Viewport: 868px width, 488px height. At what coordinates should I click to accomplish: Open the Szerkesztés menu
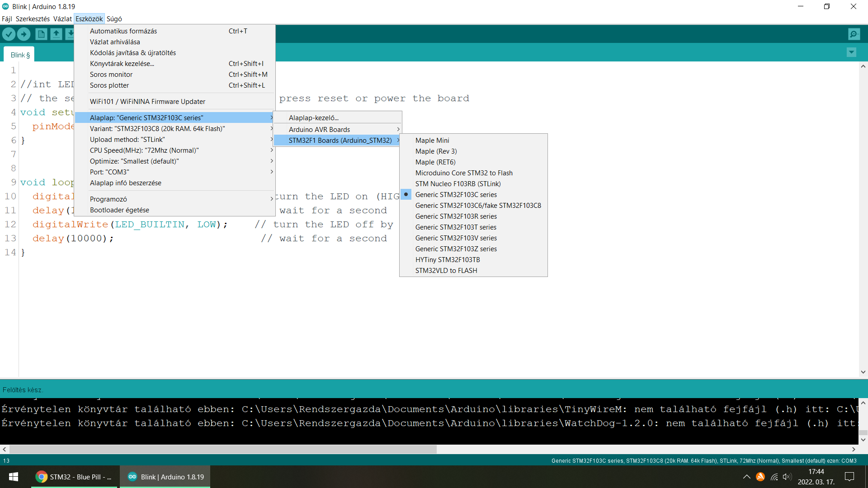33,19
